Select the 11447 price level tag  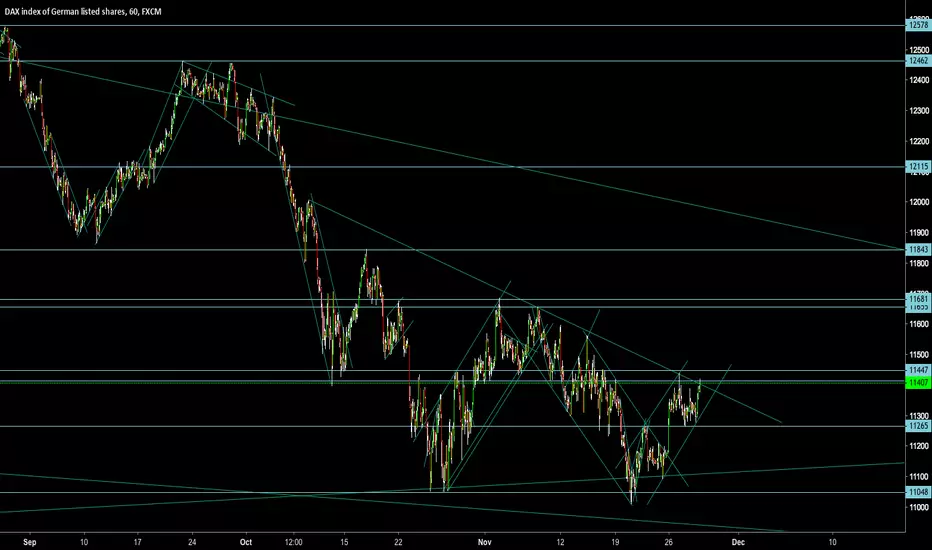[x=918, y=370]
